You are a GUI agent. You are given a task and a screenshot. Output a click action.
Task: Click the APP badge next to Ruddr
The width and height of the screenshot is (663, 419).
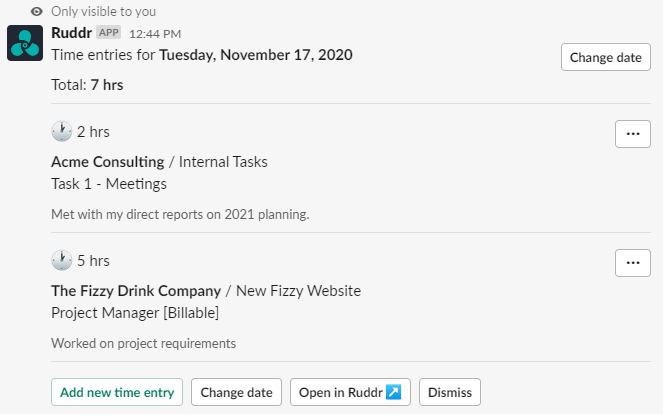[x=108, y=32]
